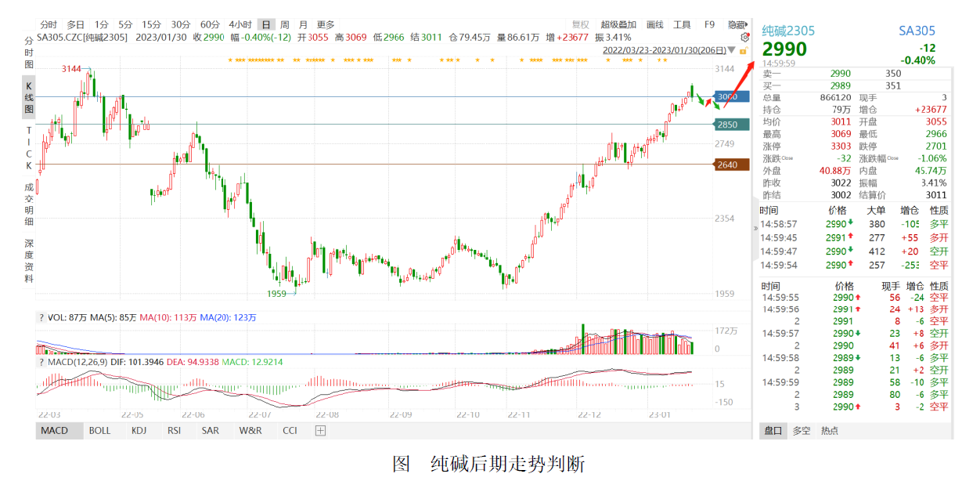Open chart settings gear icon

(744, 37)
